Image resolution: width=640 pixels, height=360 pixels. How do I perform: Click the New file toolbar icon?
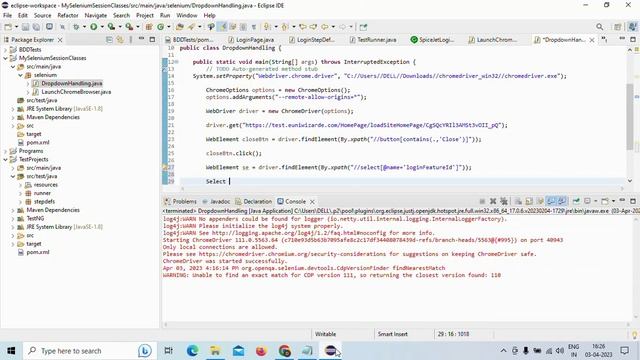coord(7,27)
